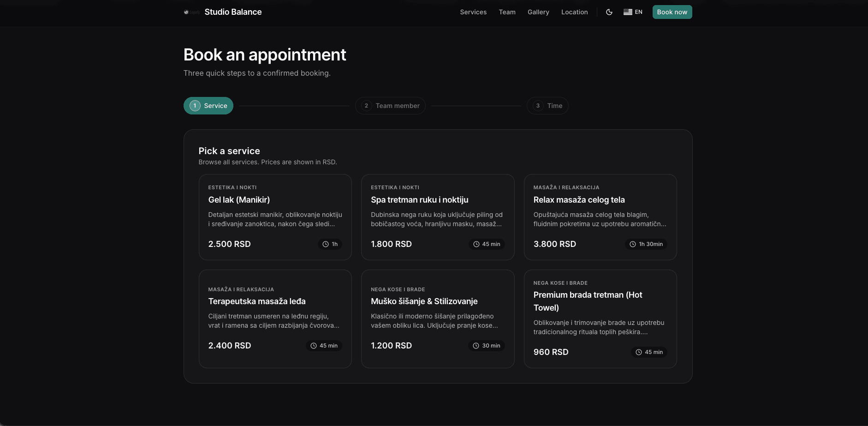The image size is (868, 426).
Task: Select the Service step 1 pill
Action: coord(208,106)
